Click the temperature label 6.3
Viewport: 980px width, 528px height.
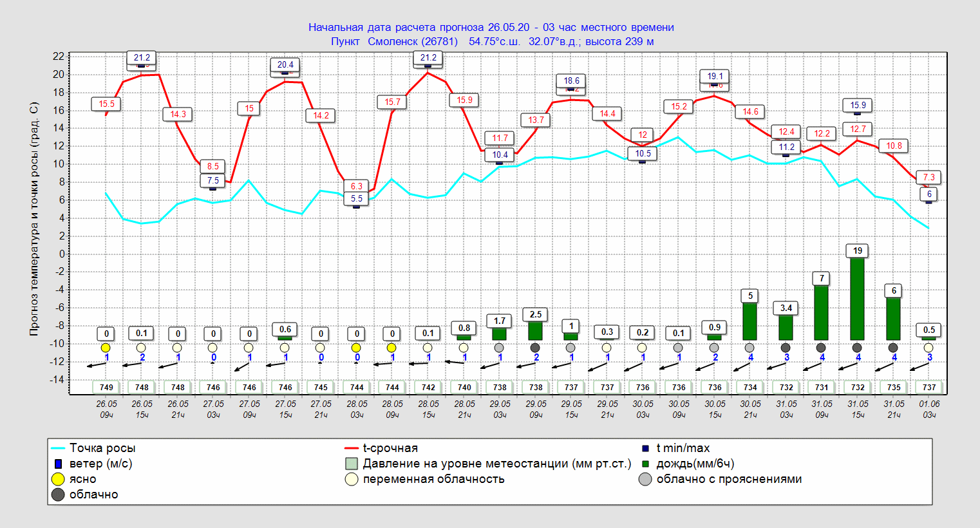tap(356, 186)
